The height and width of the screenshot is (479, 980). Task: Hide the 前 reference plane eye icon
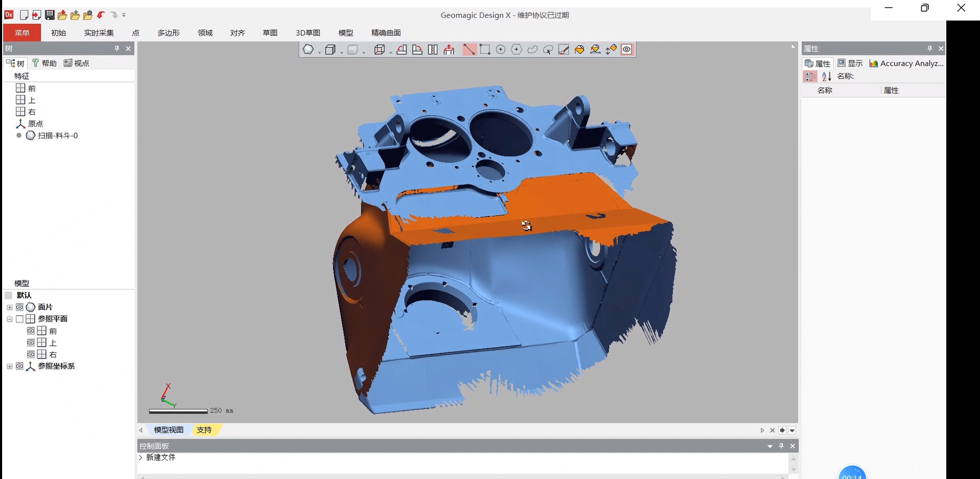click(31, 331)
